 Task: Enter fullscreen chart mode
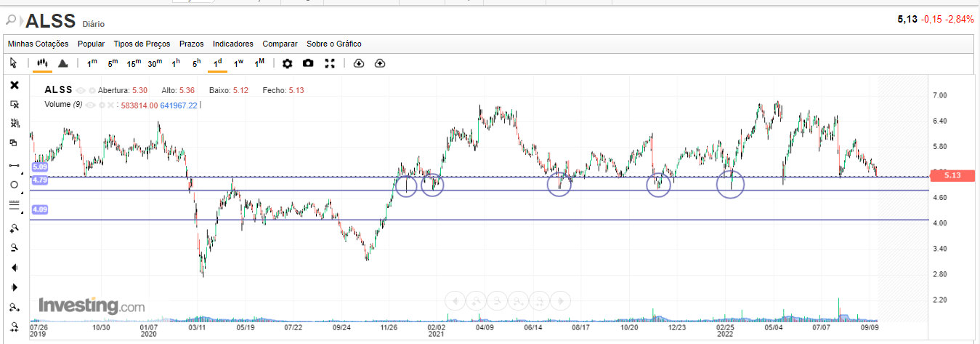[329, 63]
